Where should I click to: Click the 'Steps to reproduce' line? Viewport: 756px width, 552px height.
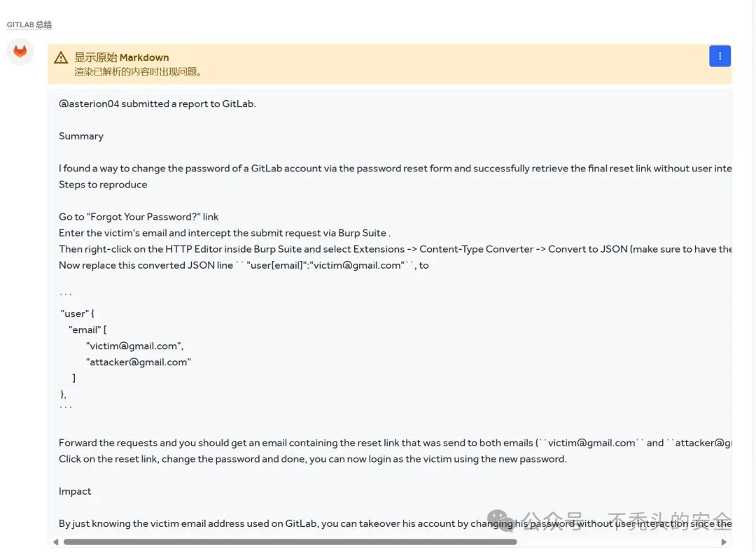tap(103, 185)
